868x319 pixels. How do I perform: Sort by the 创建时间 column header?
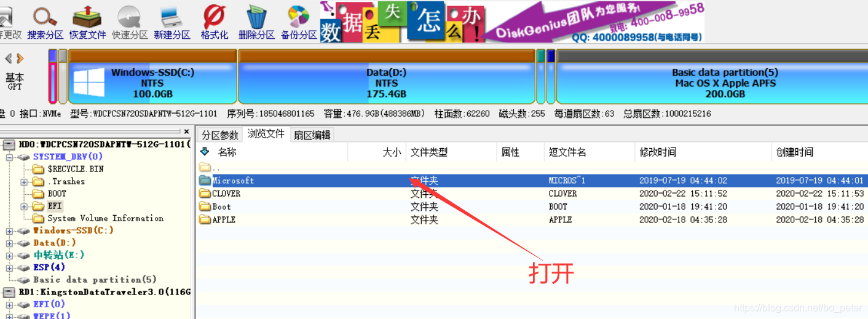pyautogui.click(x=819, y=152)
